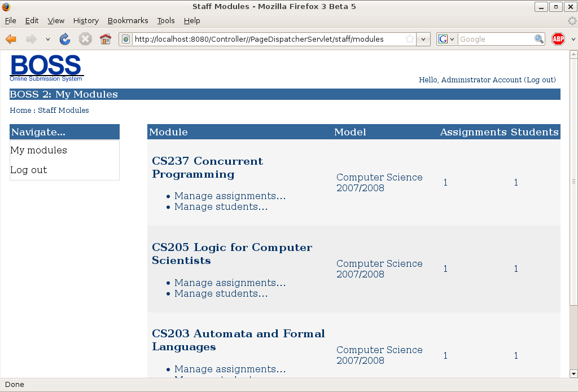This screenshot has height=392, width=578.
Task: Open the recent pages history dropdown arrow
Action: 48,39
